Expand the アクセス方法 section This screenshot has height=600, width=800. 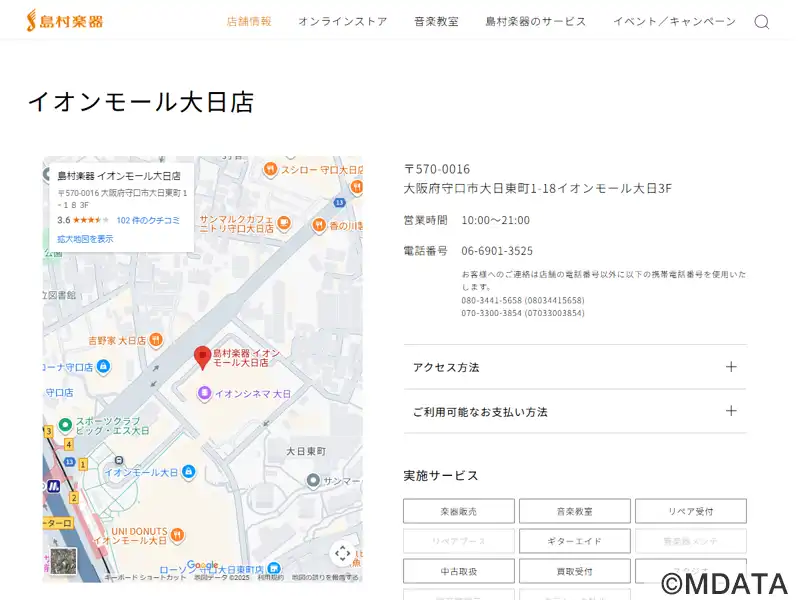[731, 367]
